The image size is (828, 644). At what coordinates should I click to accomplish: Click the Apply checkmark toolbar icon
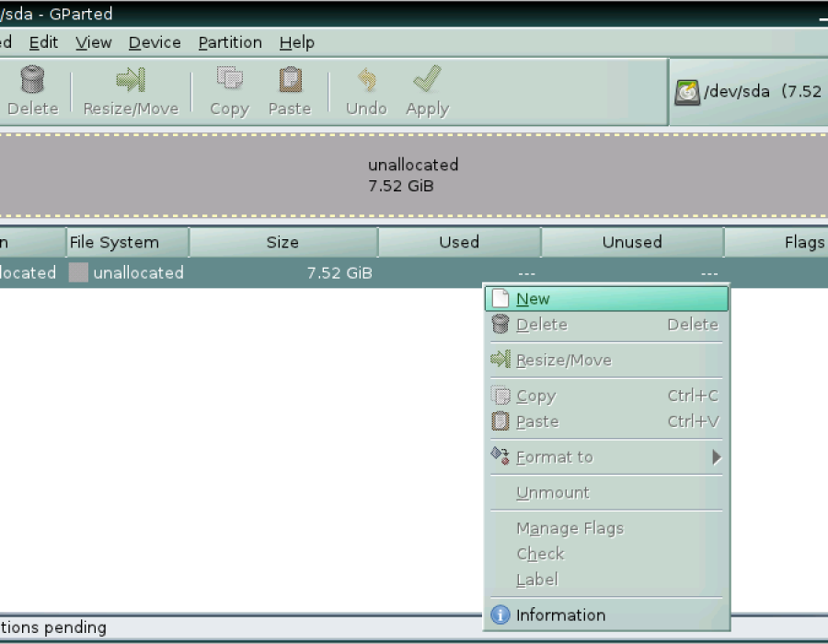tap(427, 78)
